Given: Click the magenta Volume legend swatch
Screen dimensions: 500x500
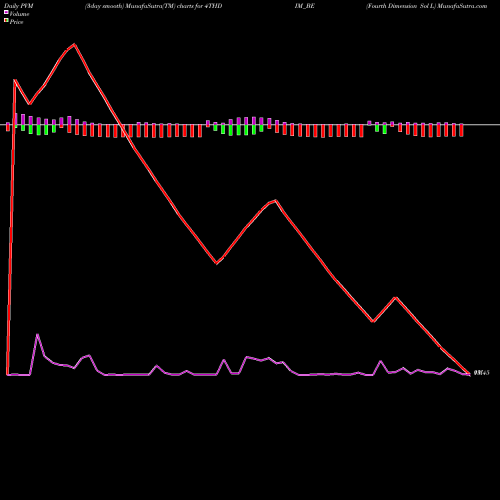Looking at the screenshot, I should pyautogui.click(x=6, y=13).
